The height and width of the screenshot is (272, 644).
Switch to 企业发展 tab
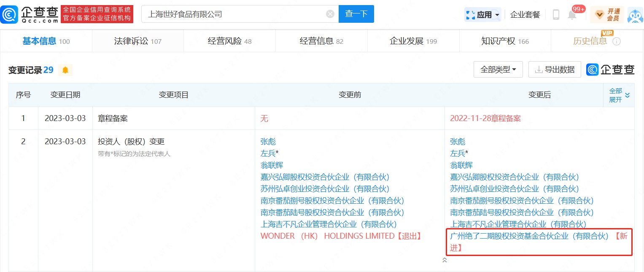(x=413, y=41)
